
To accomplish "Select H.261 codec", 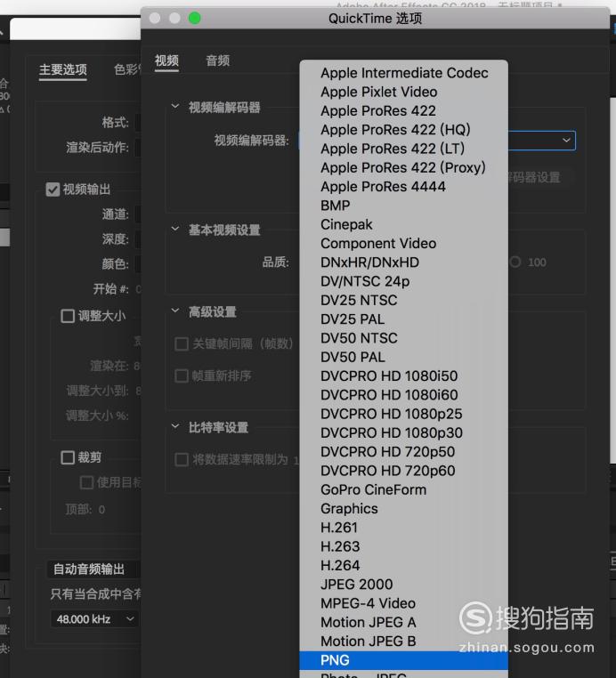I will click(x=403, y=528).
